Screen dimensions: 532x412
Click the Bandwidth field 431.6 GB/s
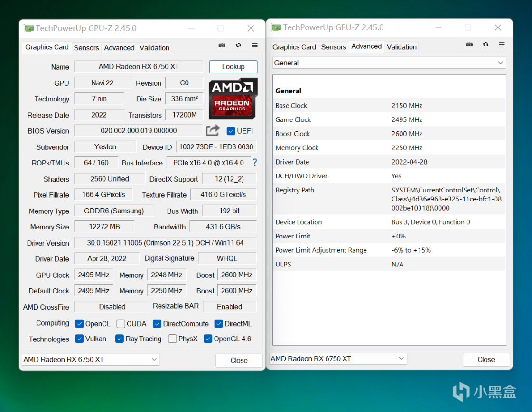223,227
